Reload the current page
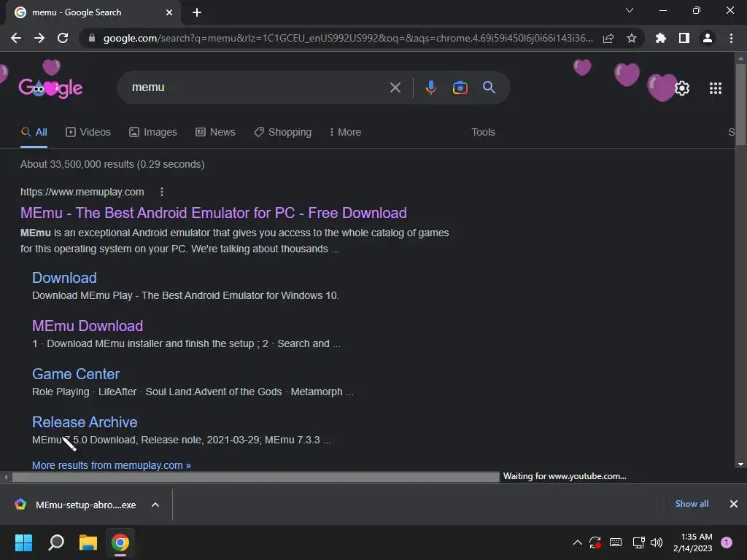Screen dimensions: 747x560 (x=63, y=38)
